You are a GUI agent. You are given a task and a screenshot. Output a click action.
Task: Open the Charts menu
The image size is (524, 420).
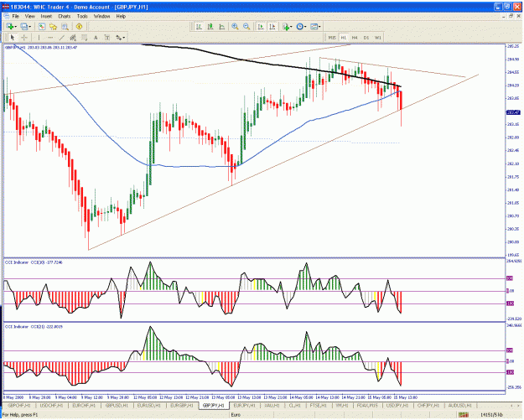[65, 16]
